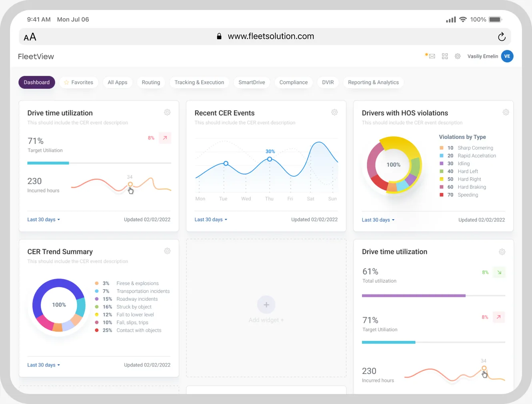This screenshot has height=404, width=532.
Task: Click the purple 61% Total utilization progress bar
Action: 414,296
